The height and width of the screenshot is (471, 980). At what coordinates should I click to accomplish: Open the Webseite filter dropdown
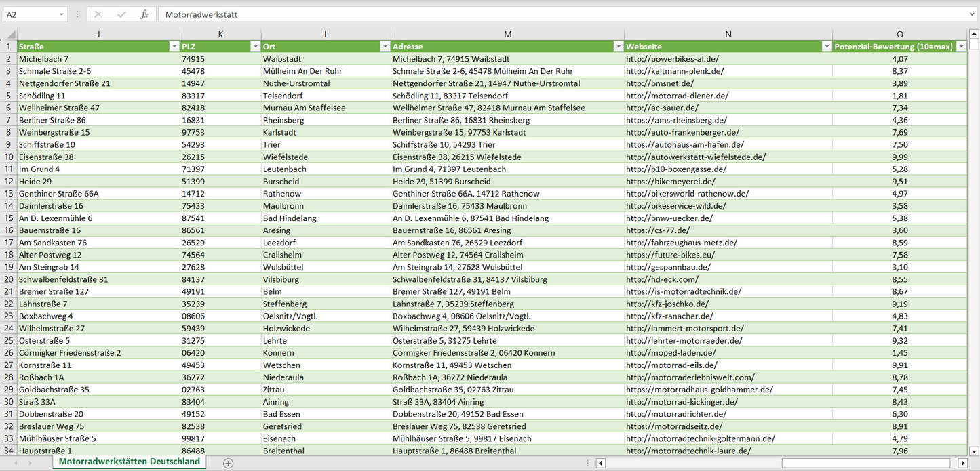pyautogui.click(x=826, y=47)
